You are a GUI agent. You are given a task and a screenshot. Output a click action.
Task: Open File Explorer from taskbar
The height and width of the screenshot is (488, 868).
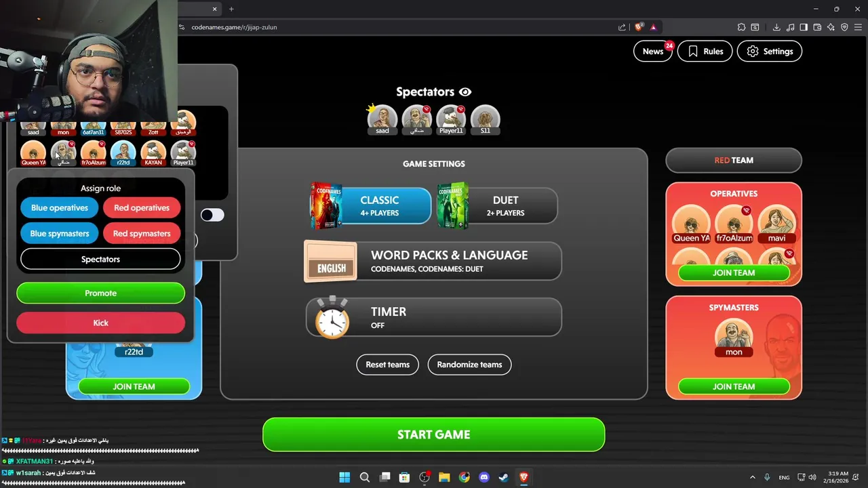click(444, 477)
